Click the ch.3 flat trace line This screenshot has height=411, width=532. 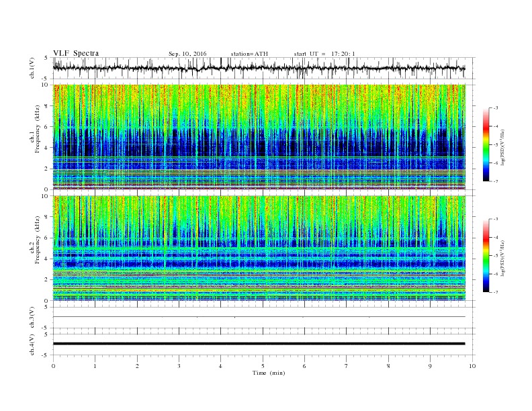[x=259, y=317]
